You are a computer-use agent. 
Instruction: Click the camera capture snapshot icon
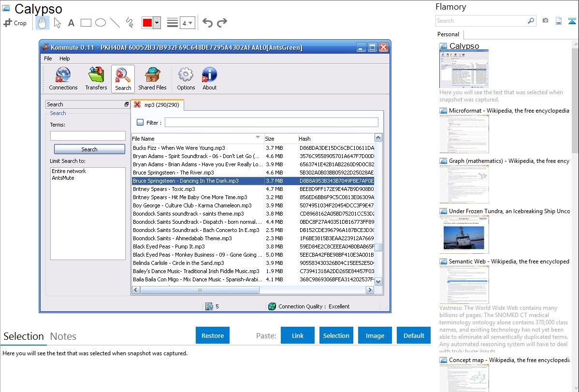pyautogui.click(x=545, y=21)
